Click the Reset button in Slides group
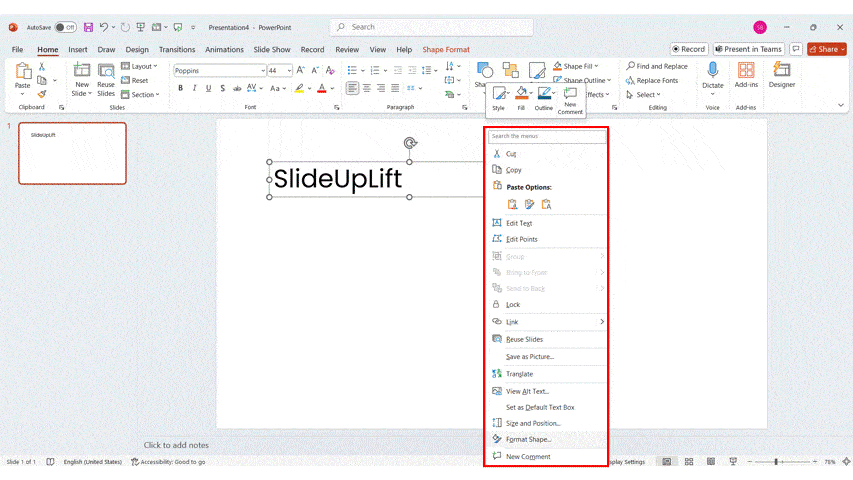This screenshot has height=480, width=853. click(x=134, y=81)
